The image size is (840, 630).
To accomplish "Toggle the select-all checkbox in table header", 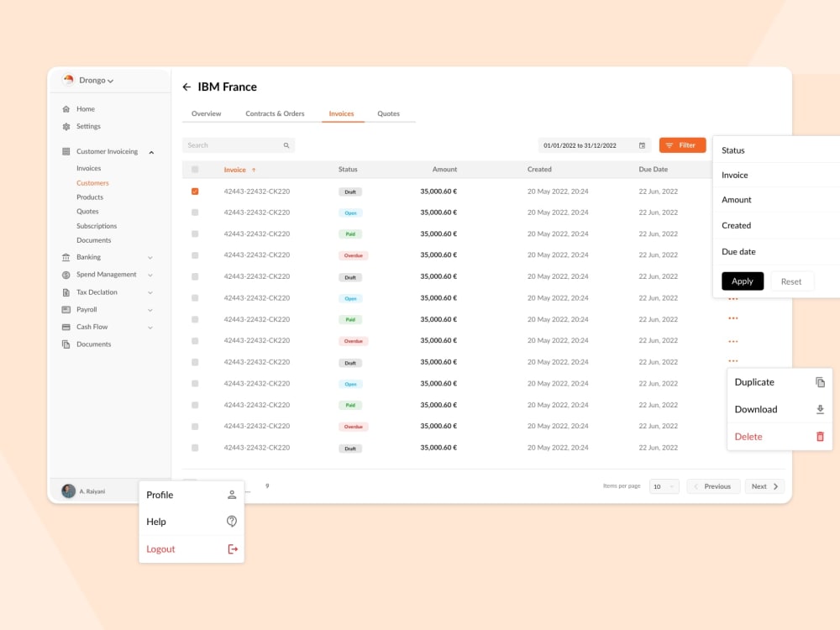I will coord(195,170).
